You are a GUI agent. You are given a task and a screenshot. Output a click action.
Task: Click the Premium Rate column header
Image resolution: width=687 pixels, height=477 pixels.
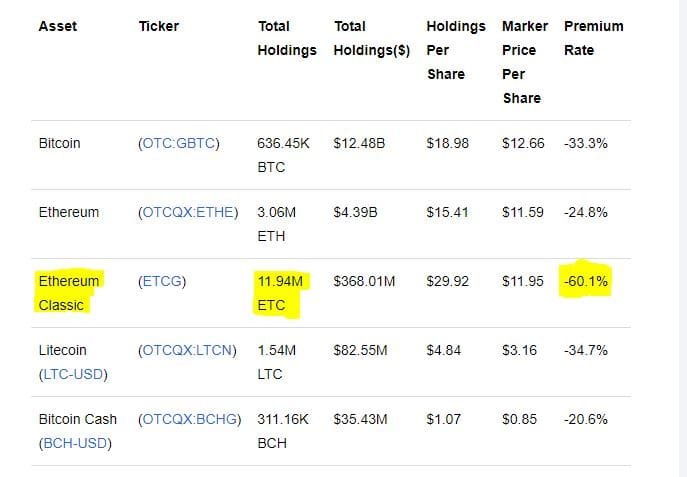(593, 38)
